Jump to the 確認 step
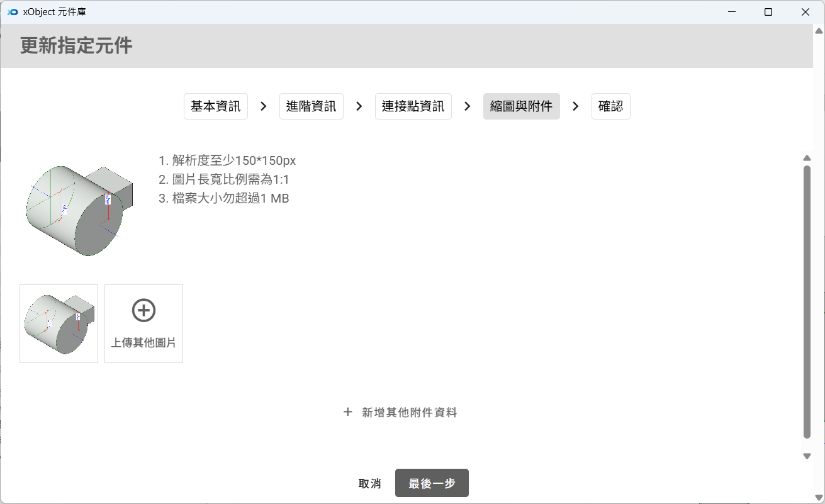Image resolution: width=825 pixels, height=504 pixels. click(x=610, y=106)
